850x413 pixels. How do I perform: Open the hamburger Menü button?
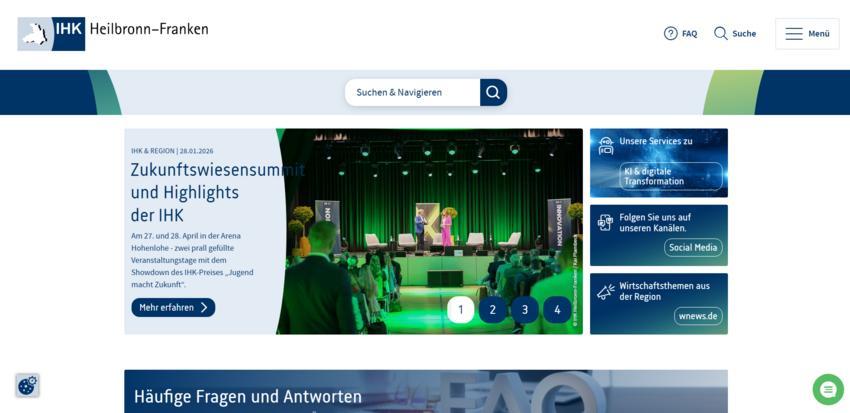[x=807, y=34]
